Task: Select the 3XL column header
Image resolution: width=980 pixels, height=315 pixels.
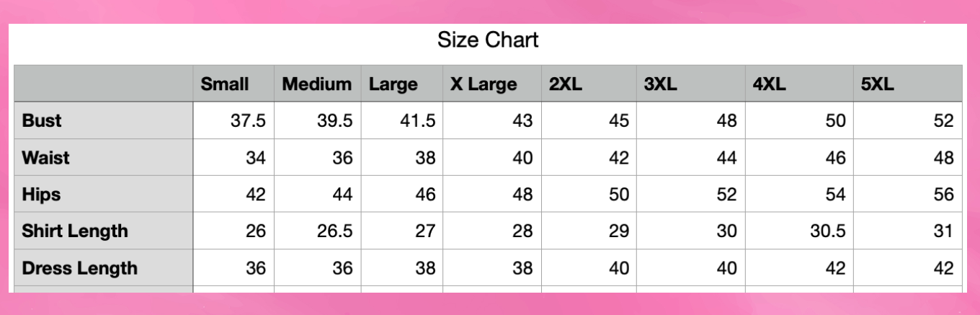Action: 661,84
